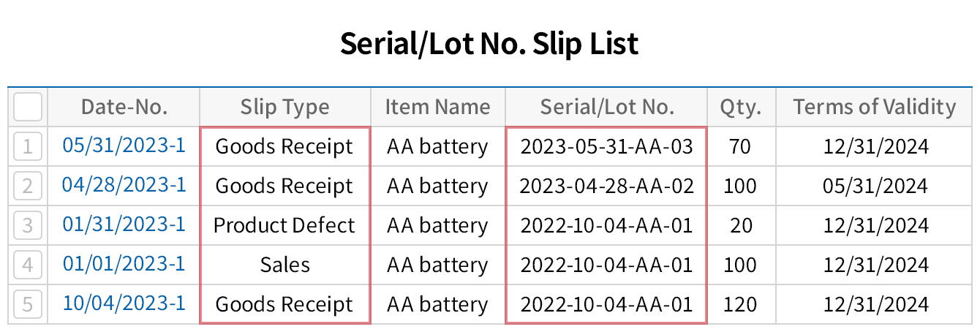Click the Terms of Validity header
The image size is (980, 332).
pos(874,107)
